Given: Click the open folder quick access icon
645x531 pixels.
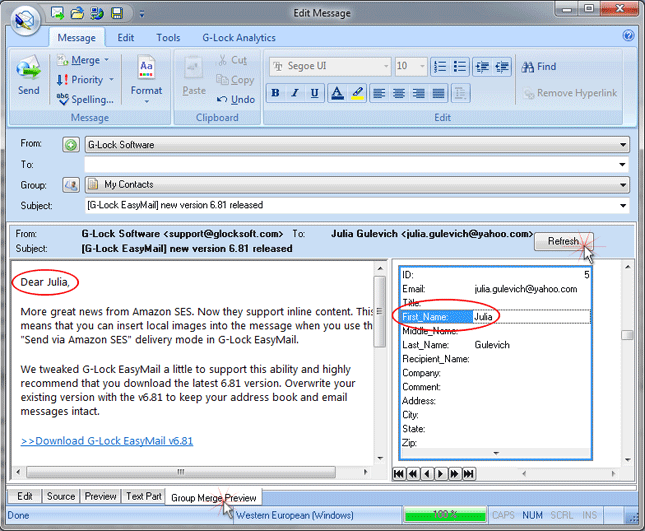Looking at the screenshot, I should click(x=77, y=13).
